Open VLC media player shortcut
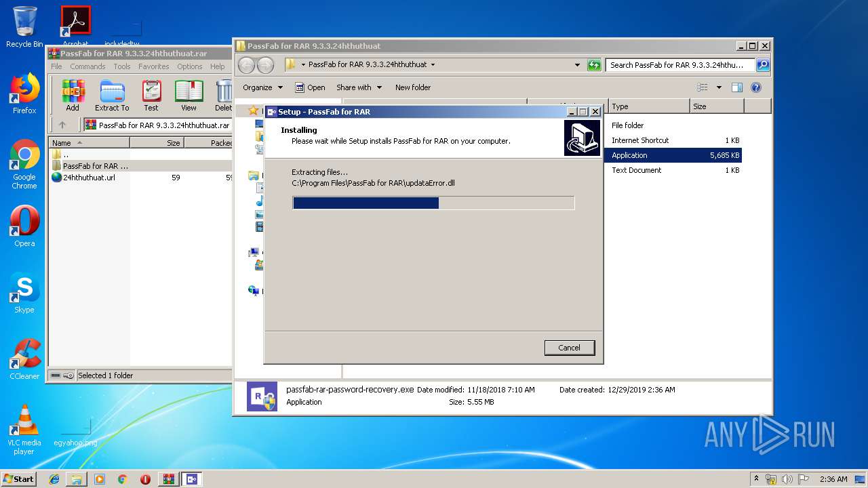The image size is (868, 488). [24, 430]
